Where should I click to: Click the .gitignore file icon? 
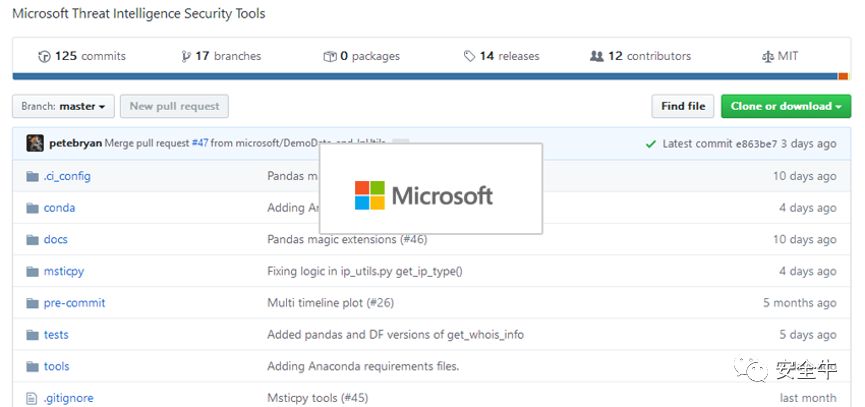(32, 398)
